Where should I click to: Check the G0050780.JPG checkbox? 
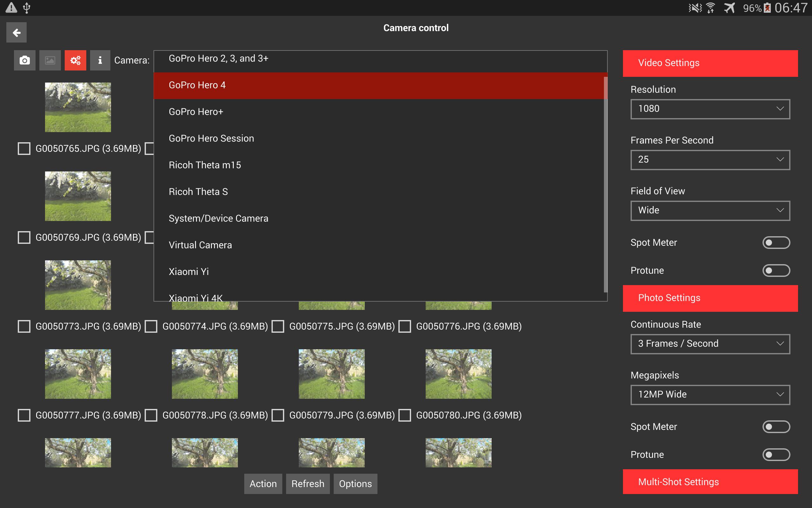point(405,415)
